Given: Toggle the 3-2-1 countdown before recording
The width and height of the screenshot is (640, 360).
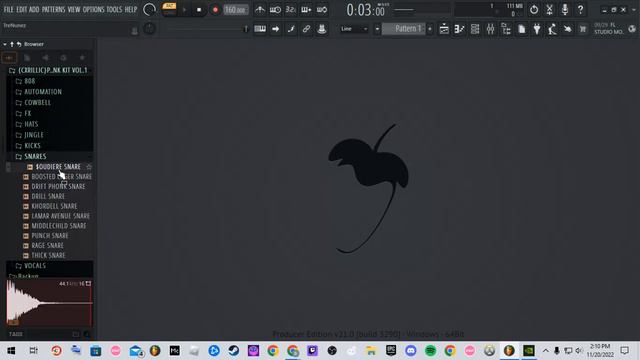Looking at the screenshot, I should point(291,9).
